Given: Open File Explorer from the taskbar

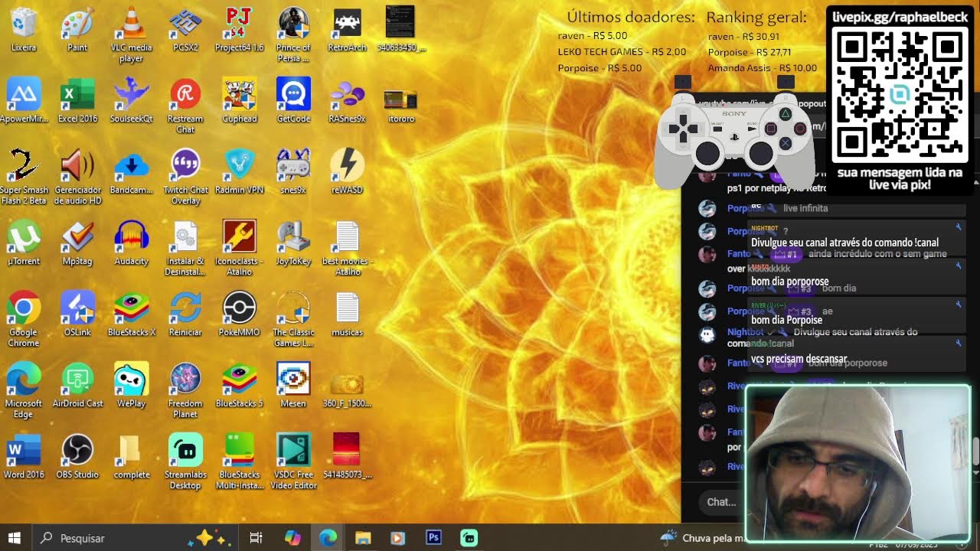Looking at the screenshot, I should [363, 538].
